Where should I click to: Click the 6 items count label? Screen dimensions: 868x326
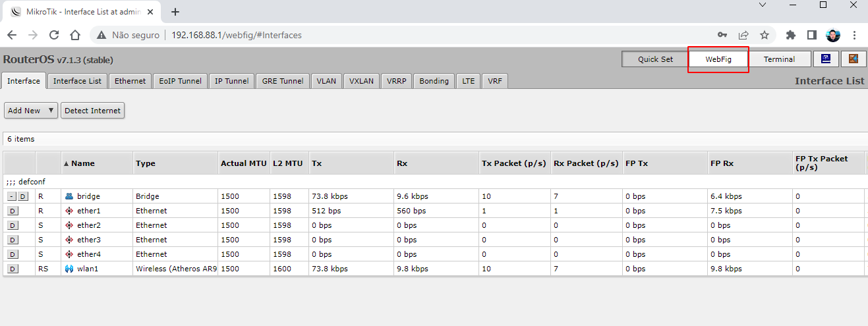(20, 139)
